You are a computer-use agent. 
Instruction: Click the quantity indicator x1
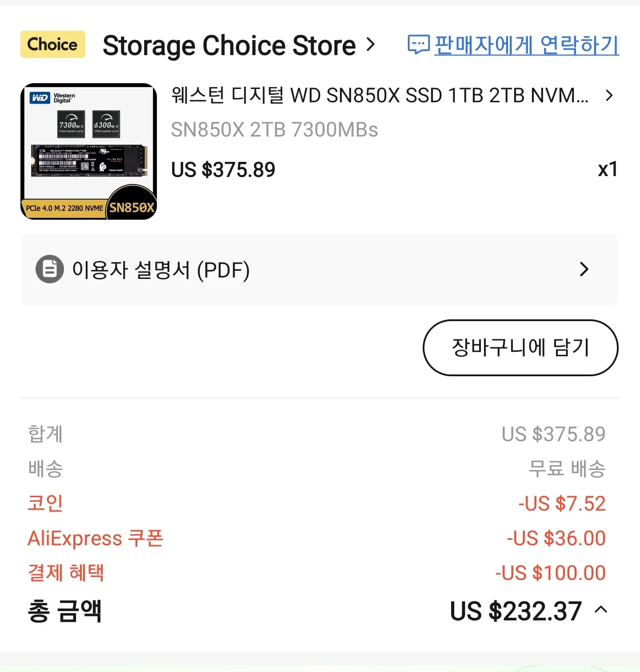tap(608, 169)
